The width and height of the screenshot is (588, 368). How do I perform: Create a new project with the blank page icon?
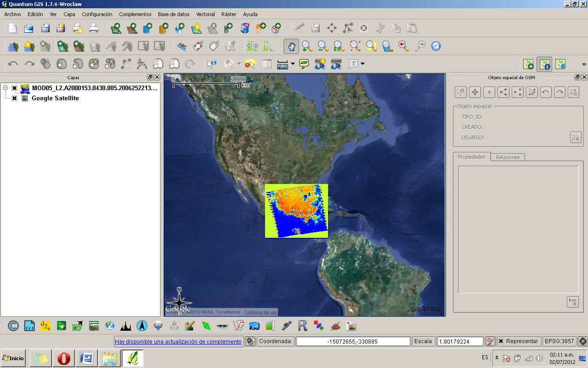13,29
